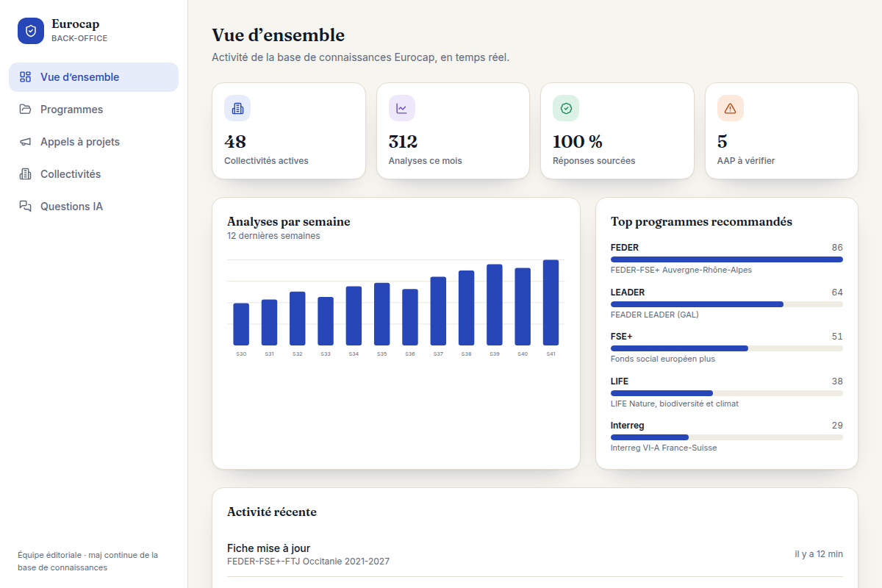Image resolution: width=882 pixels, height=588 pixels.
Task: Click the S35 bar in weekly chart
Action: click(382, 314)
